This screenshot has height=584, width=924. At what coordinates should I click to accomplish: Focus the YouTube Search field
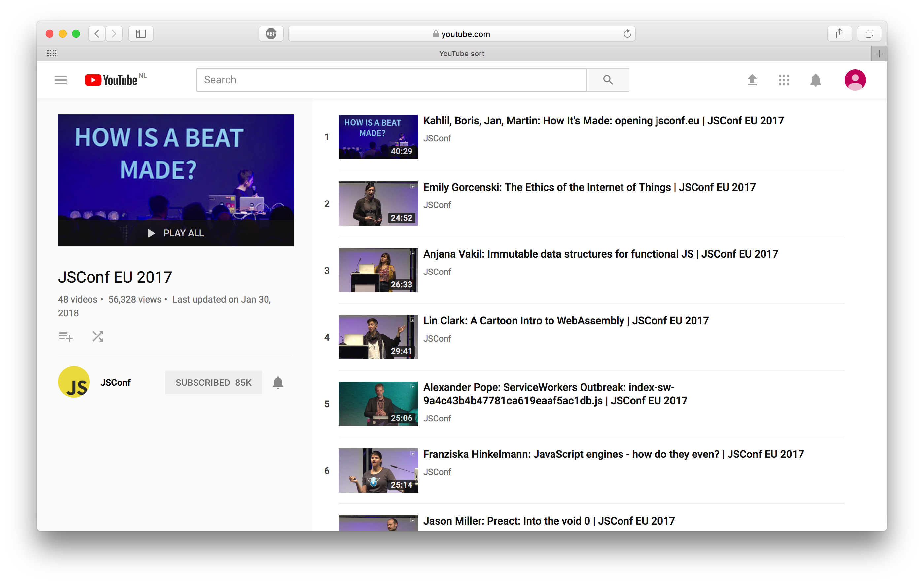(x=391, y=80)
